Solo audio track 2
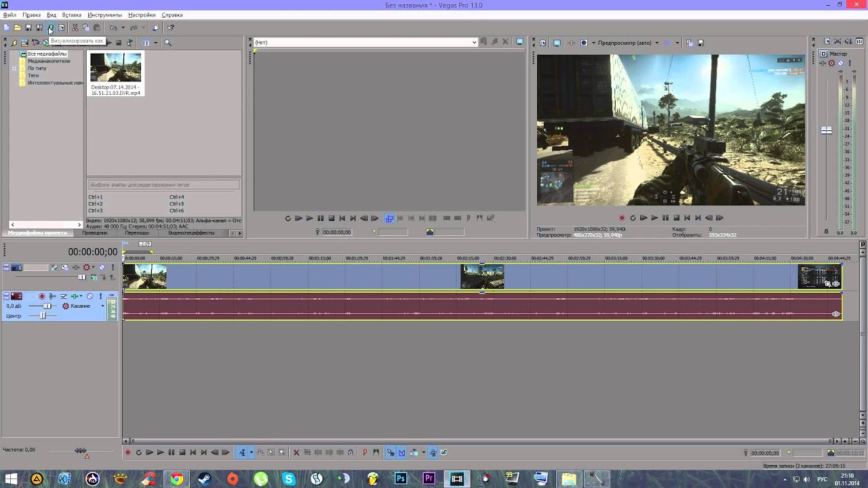This screenshot has width=868, height=488. (100, 296)
